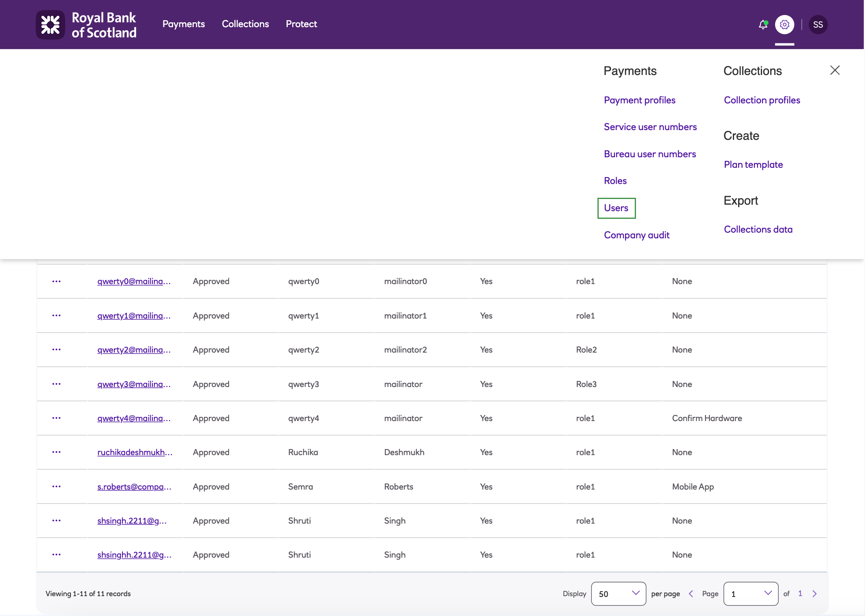Screen dimensions: 865x616
Task: Open the Display records per page dropdown
Action: coord(619,594)
